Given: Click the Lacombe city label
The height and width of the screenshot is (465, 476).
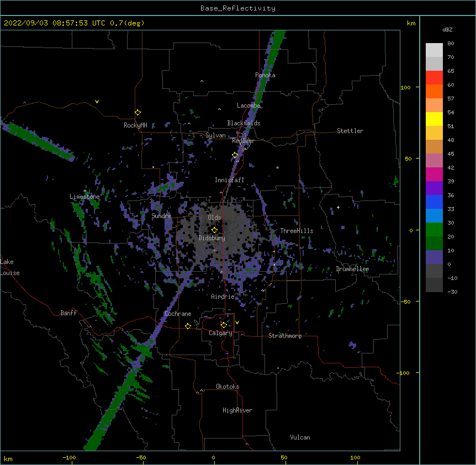Looking at the screenshot, I should (248, 105).
